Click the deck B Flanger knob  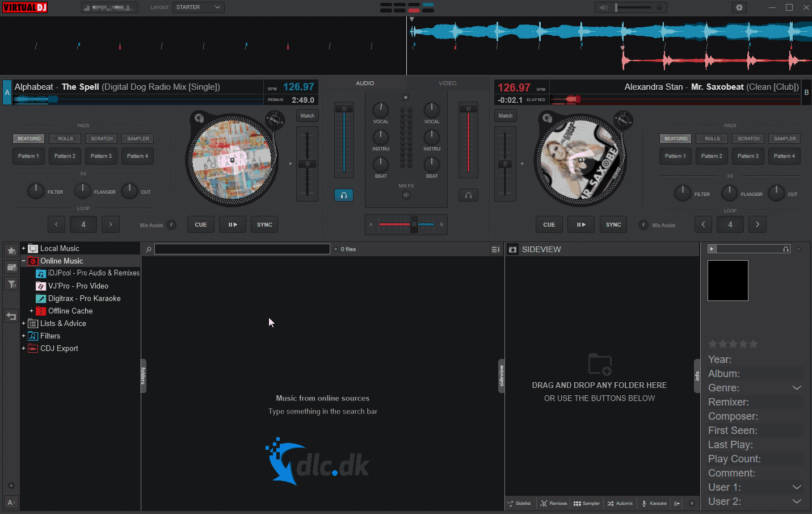[729, 193]
